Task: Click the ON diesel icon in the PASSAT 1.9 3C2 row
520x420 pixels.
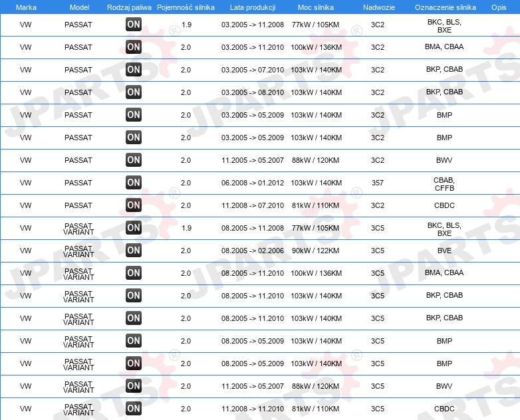Action: pos(133,24)
